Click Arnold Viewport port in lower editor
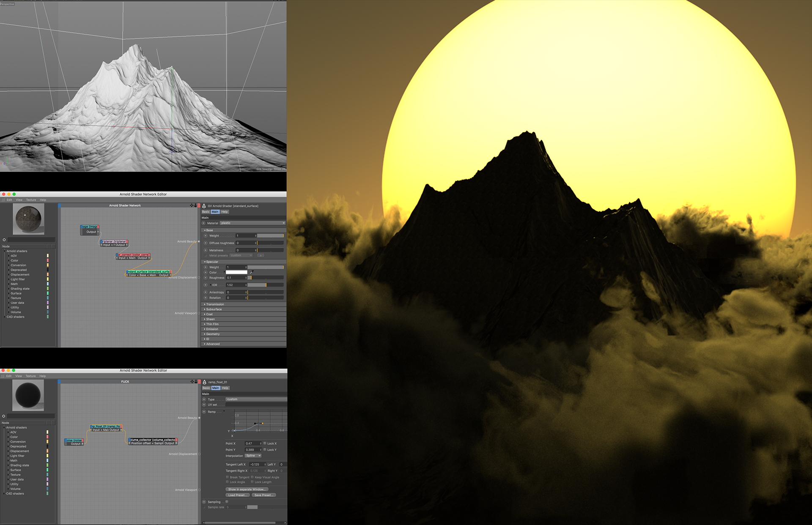The height and width of the screenshot is (525, 812). (x=199, y=490)
